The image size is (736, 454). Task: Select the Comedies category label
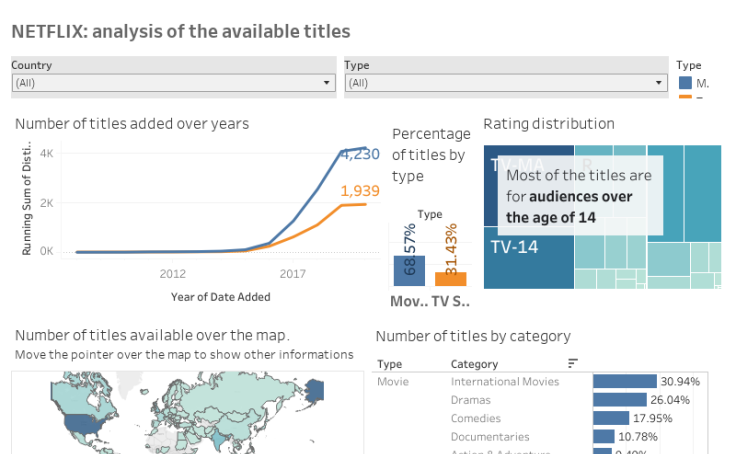[475, 418]
